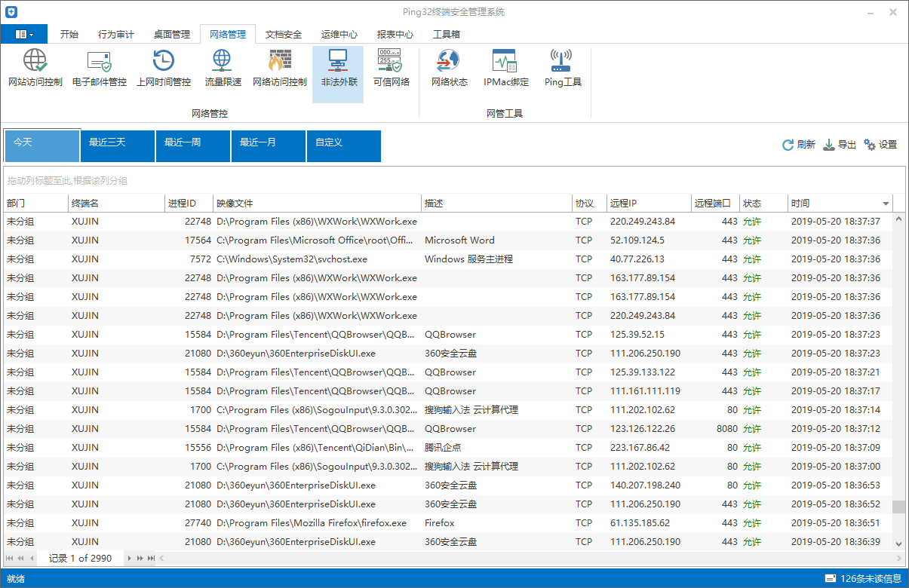Sort by 部门 column header
Viewport: 909px width, 588px height.
(35, 204)
